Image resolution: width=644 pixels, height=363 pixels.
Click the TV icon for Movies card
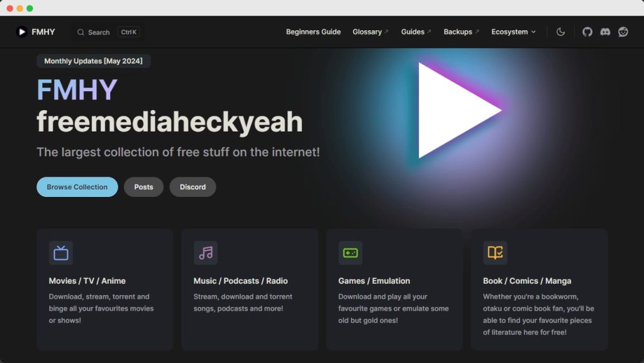[x=61, y=253]
